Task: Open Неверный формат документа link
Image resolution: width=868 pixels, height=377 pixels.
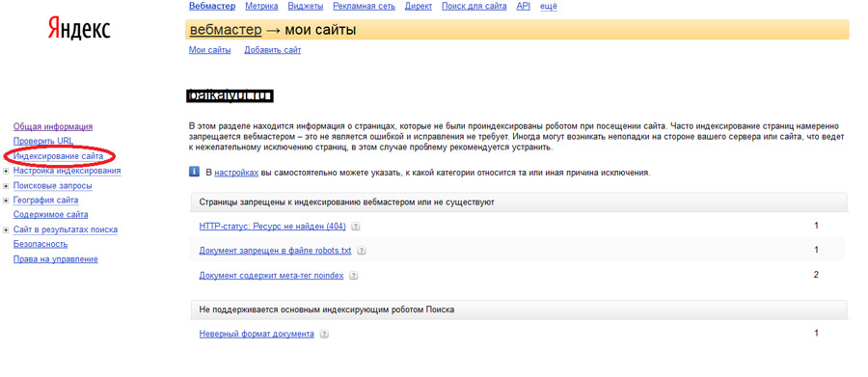Action: pos(257,334)
